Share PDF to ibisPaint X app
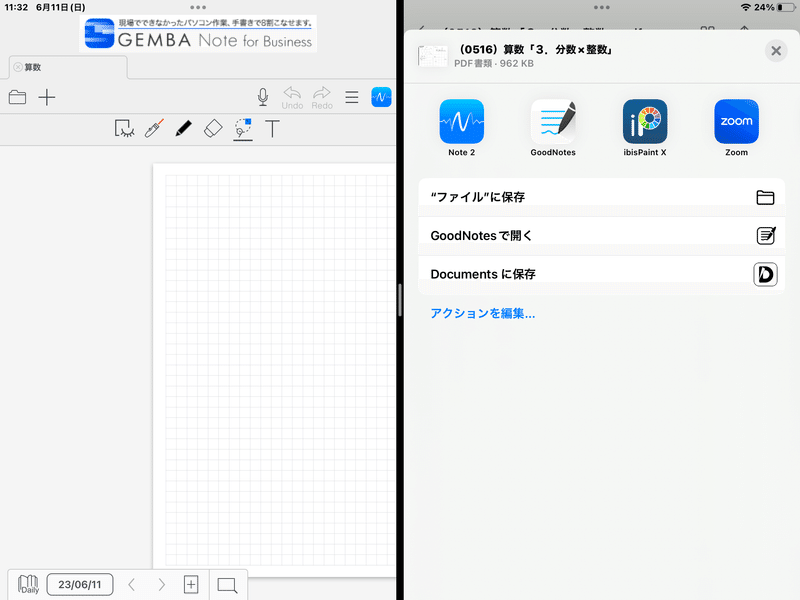Image resolution: width=800 pixels, height=600 pixels. click(x=645, y=128)
